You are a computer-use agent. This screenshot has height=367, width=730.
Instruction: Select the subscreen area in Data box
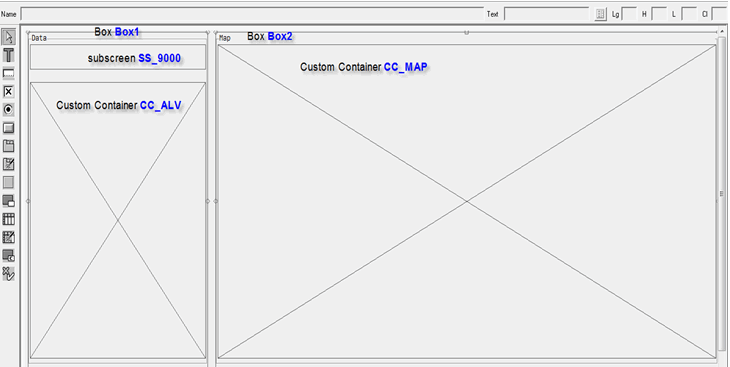(x=118, y=57)
